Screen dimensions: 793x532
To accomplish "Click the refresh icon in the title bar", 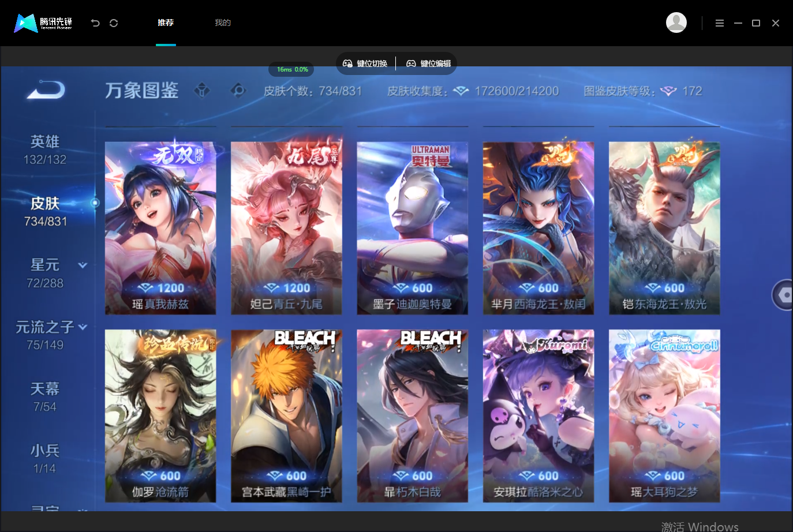I will point(114,23).
